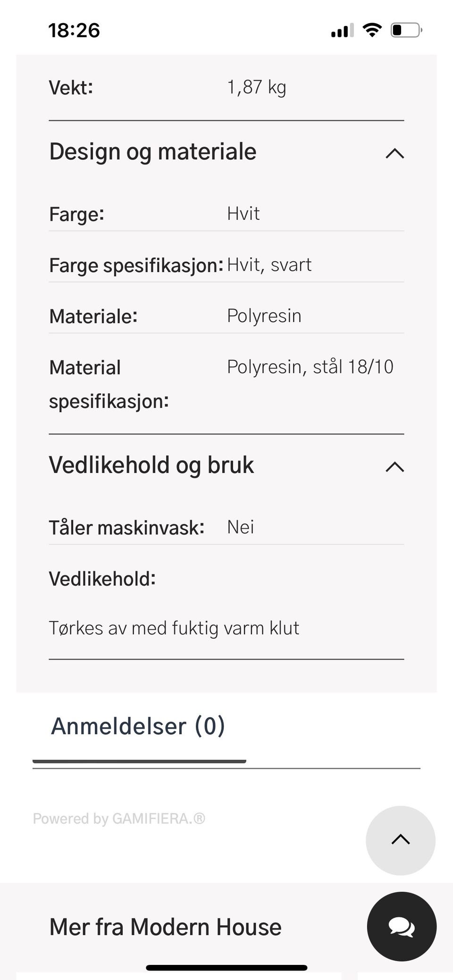Tap Mer fra Modern House heading
This screenshot has height=980, width=453.
pyautogui.click(x=166, y=927)
